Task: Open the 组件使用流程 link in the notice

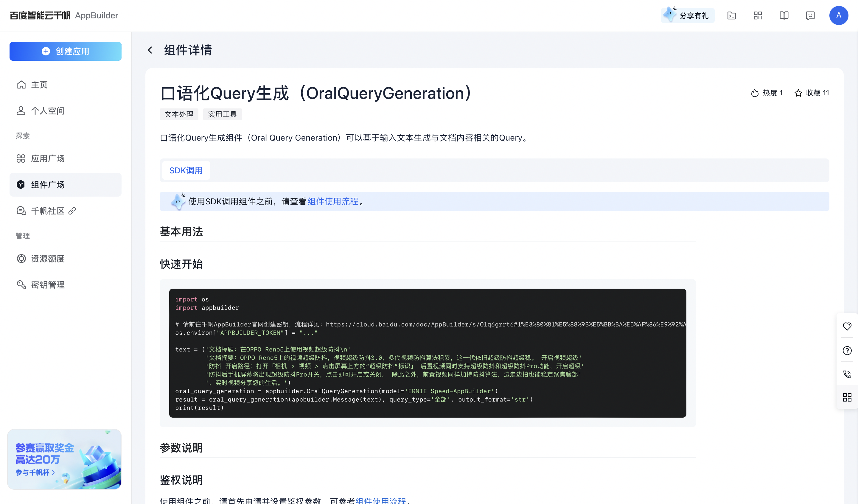Action: (333, 202)
